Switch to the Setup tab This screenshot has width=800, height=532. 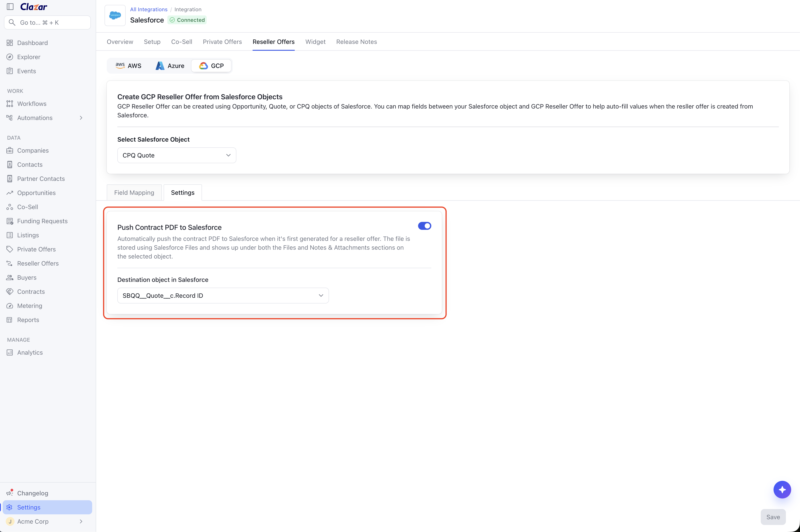point(152,42)
